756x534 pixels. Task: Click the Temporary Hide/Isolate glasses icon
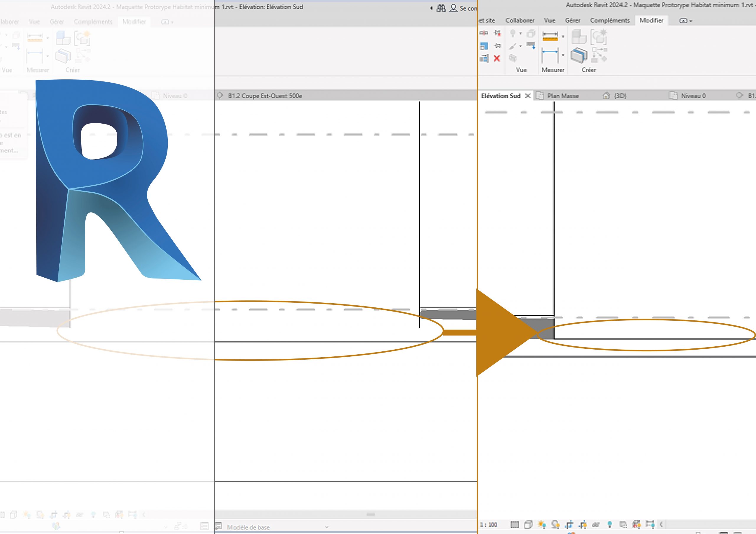tap(596, 525)
